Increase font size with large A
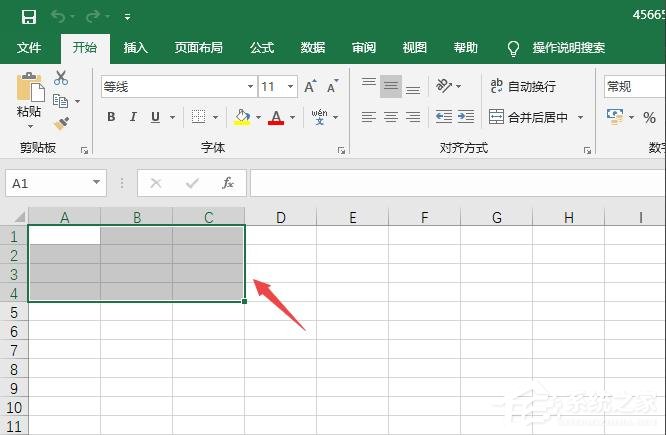 click(x=310, y=86)
